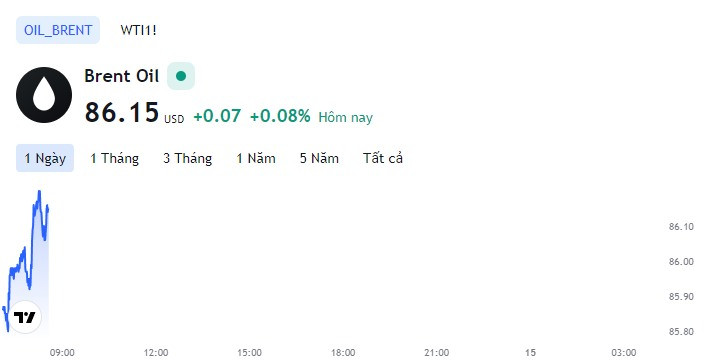Click the Brent Oil droplet logo
Screen dimensions: 705x363
click(44, 95)
